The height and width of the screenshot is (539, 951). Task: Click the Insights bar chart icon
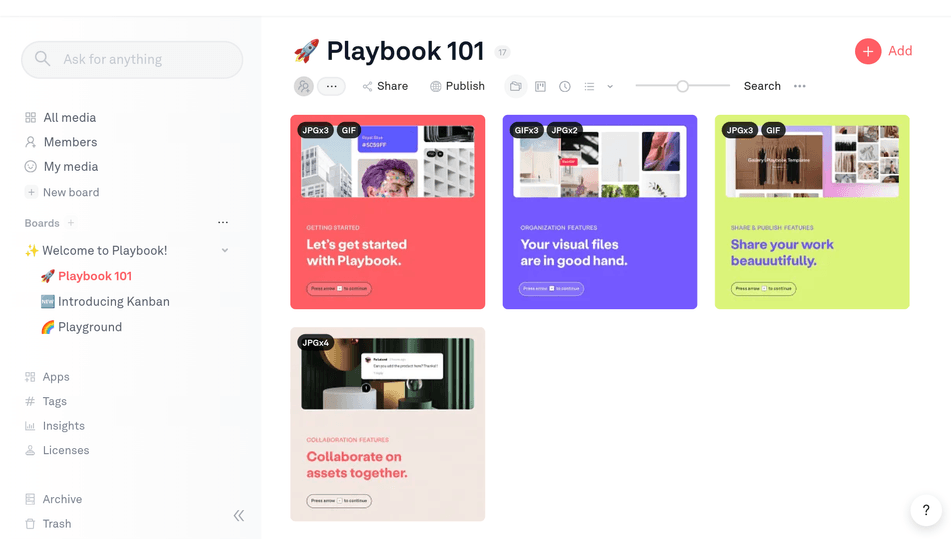pos(30,426)
